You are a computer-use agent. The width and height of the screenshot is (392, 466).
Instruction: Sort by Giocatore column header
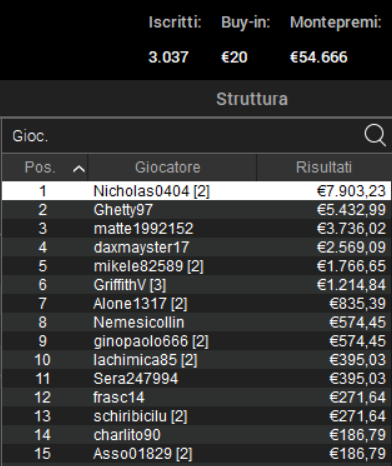tap(172, 167)
